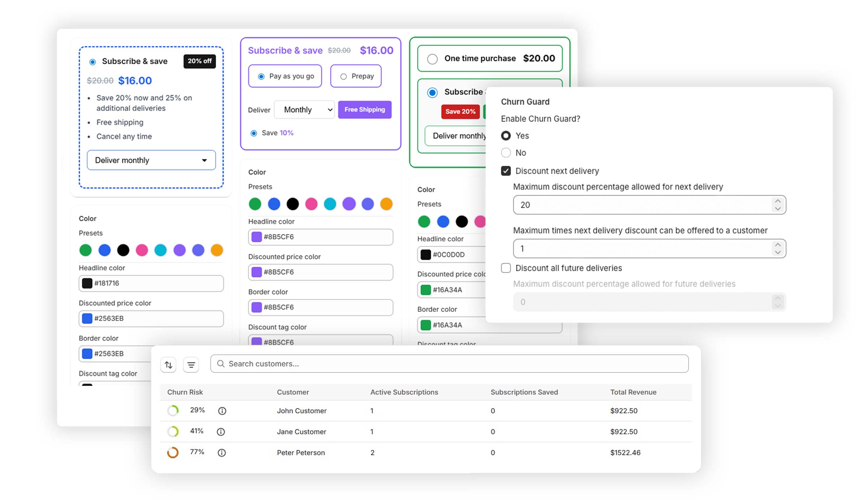The height and width of the screenshot is (504, 866).
Task: Open the filter icon next to customer search
Action: [191, 365]
